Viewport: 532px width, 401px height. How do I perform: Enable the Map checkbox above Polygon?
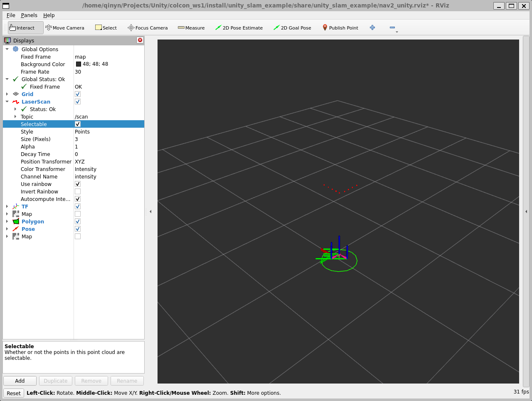[x=78, y=214]
